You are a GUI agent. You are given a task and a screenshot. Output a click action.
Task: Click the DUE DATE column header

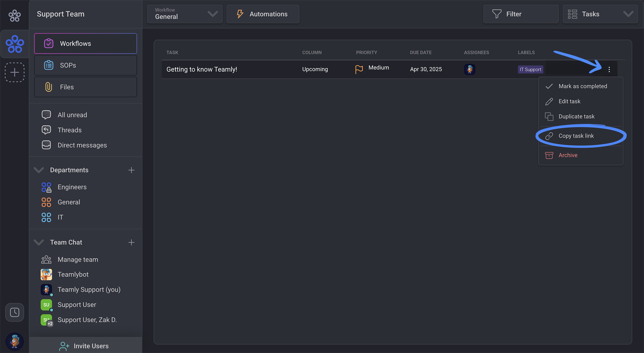(421, 52)
